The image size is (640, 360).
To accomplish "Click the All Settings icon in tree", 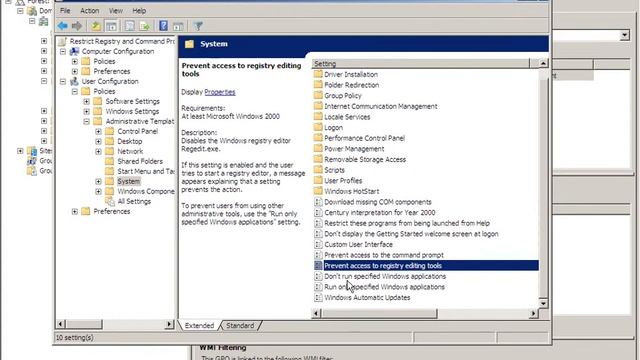I will point(110,201).
